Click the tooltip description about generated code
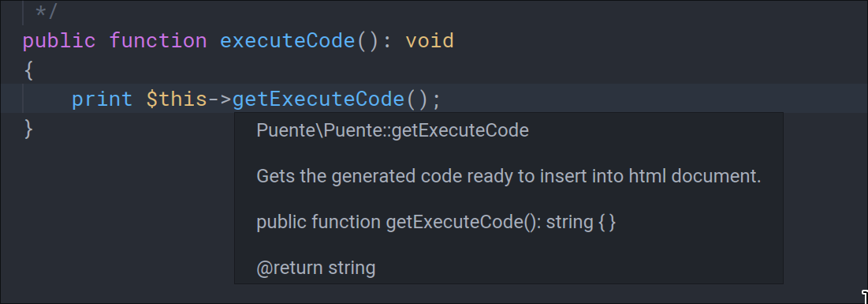The width and height of the screenshot is (868, 304). pos(509,176)
